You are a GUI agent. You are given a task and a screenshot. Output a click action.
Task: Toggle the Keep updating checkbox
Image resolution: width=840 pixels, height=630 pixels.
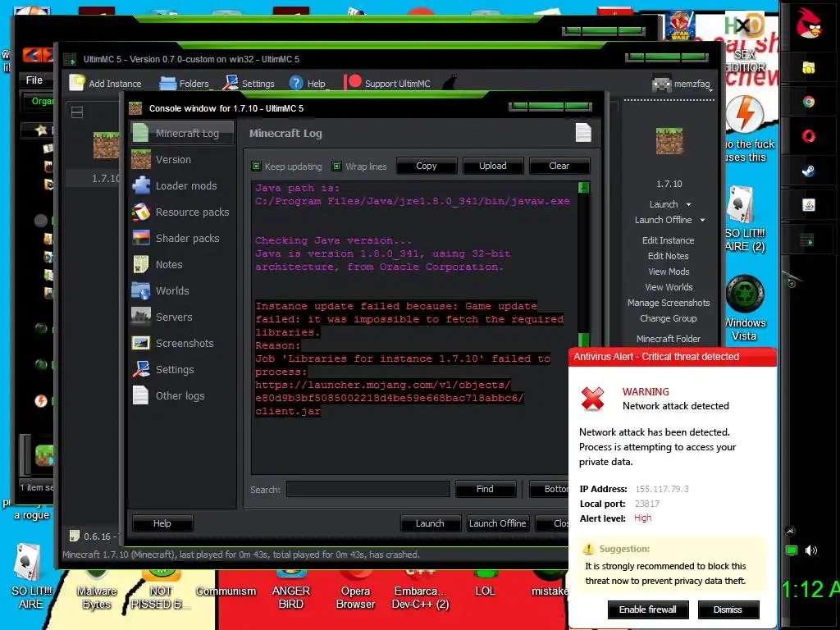tap(256, 166)
